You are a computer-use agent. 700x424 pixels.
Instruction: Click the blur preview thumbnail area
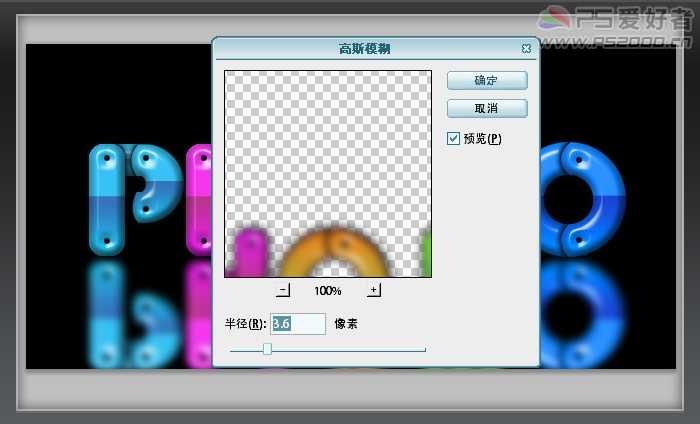[x=328, y=174]
